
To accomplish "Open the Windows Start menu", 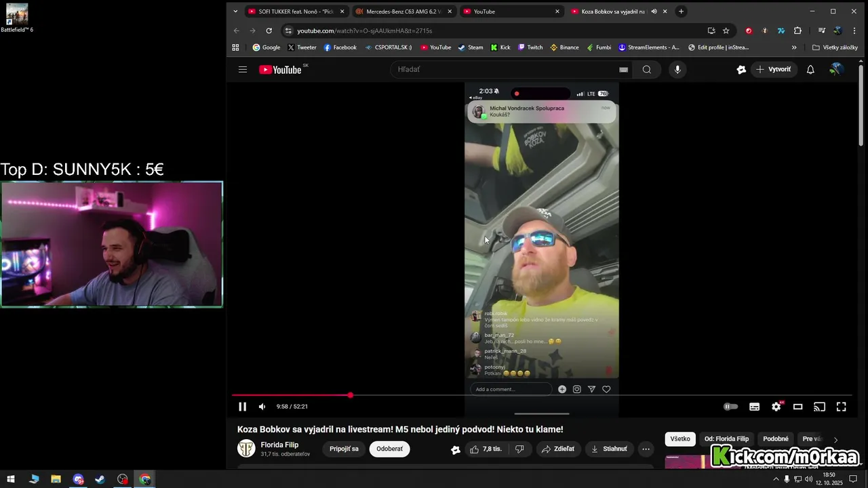I will click(x=11, y=479).
